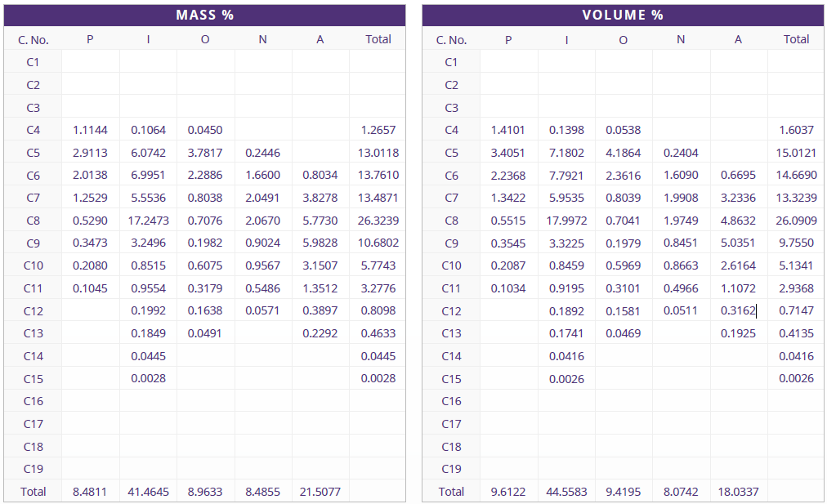
Task: Select value 0.0028 under Mass 'I' column
Action: (x=148, y=378)
